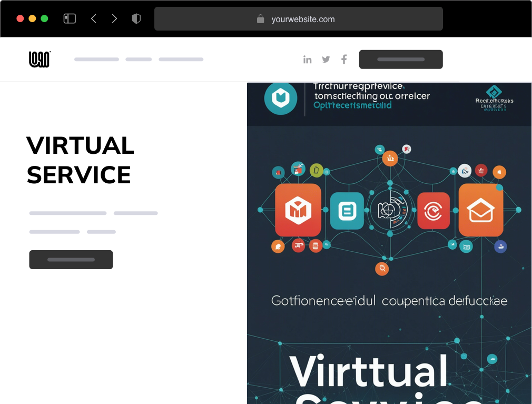Click the large orange envelope tile icon
Screen dimensions: 532x404
[x=481, y=210]
